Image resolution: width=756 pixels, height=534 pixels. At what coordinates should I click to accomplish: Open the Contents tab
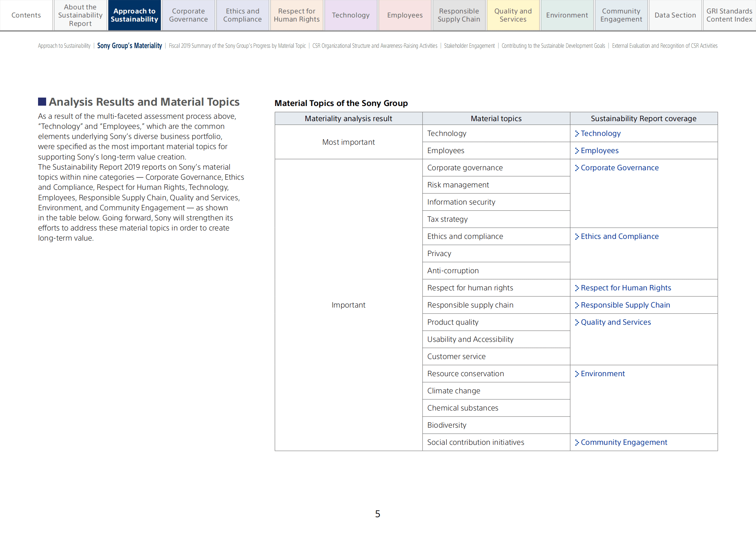tap(26, 15)
